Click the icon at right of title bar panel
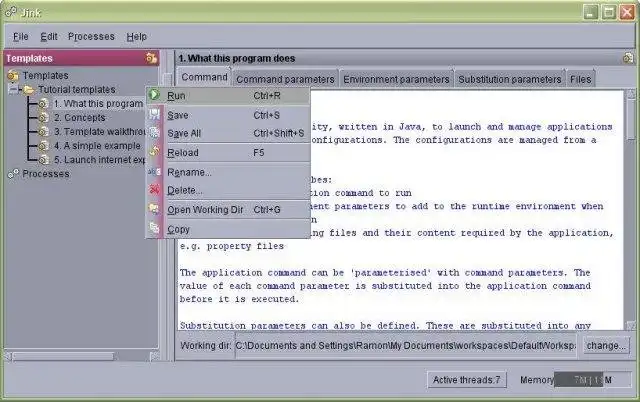The image size is (640, 402). 628,58
